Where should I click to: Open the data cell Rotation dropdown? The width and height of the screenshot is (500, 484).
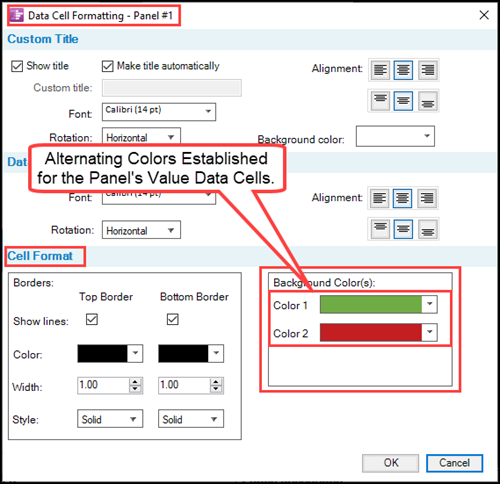141,230
